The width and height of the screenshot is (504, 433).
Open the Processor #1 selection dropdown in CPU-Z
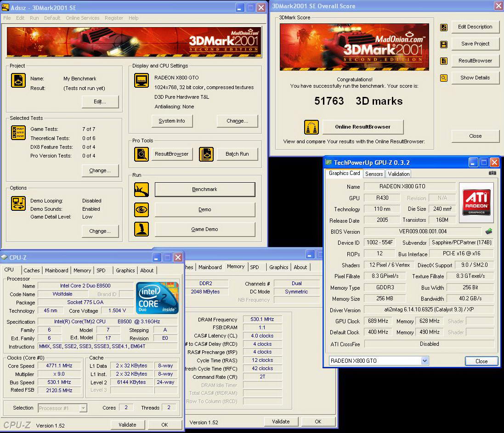(x=83, y=408)
